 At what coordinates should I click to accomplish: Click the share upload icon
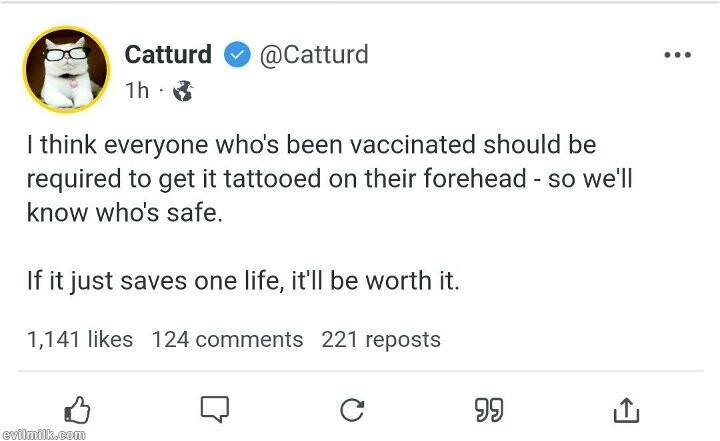(x=625, y=408)
